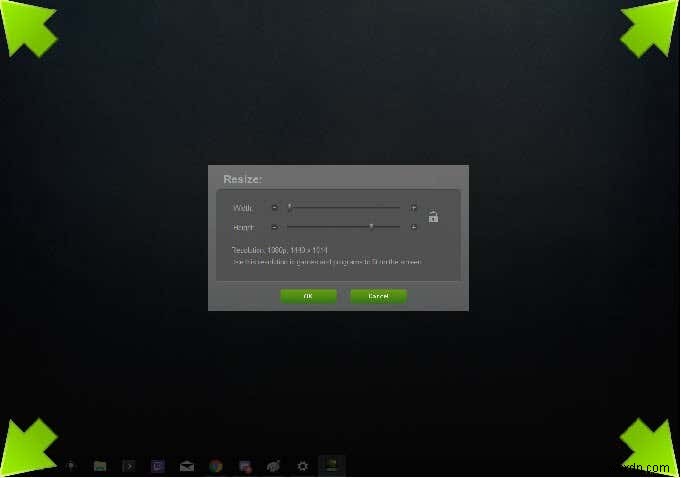Toggle the aspect ratio lock icon

tap(433, 217)
